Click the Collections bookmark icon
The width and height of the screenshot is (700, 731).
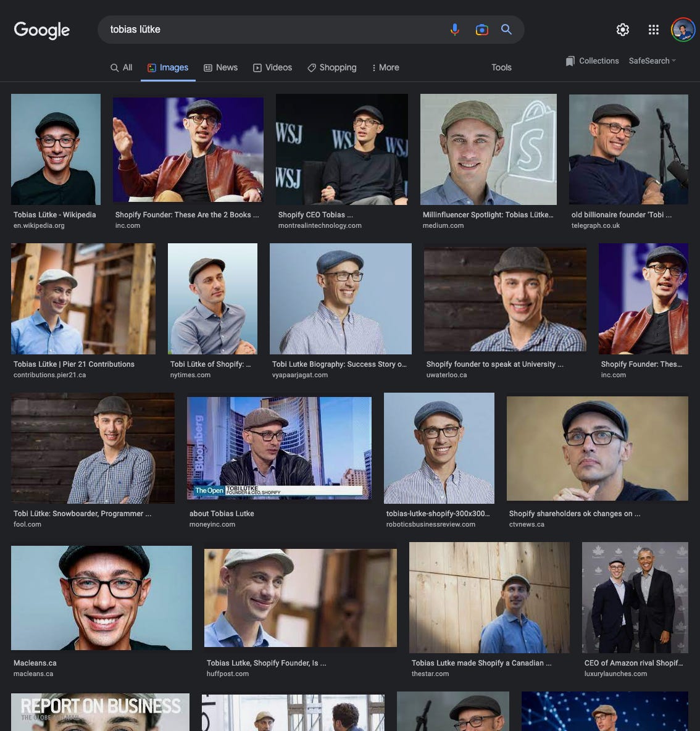[x=570, y=61]
